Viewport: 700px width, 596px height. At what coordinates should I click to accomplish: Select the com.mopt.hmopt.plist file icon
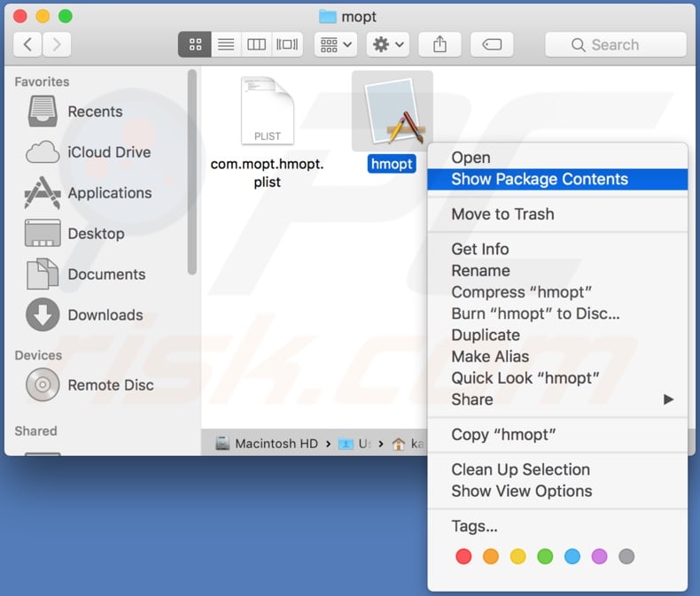click(x=268, y=111)
